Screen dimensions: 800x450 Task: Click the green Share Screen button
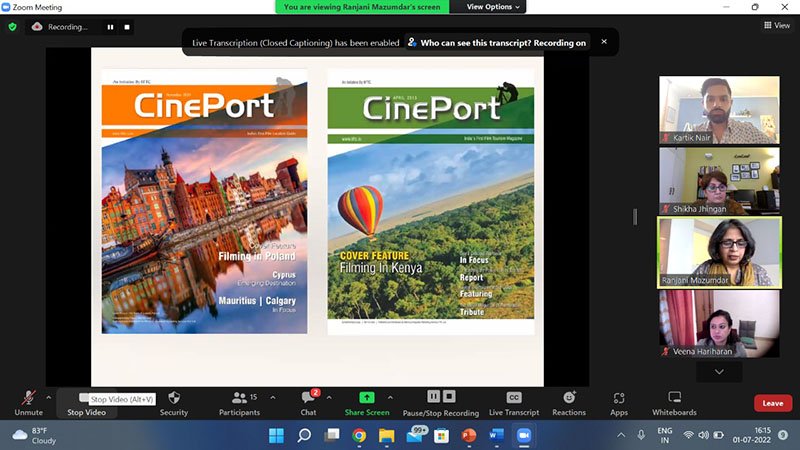pyautogui.click(x=367, y=403)
